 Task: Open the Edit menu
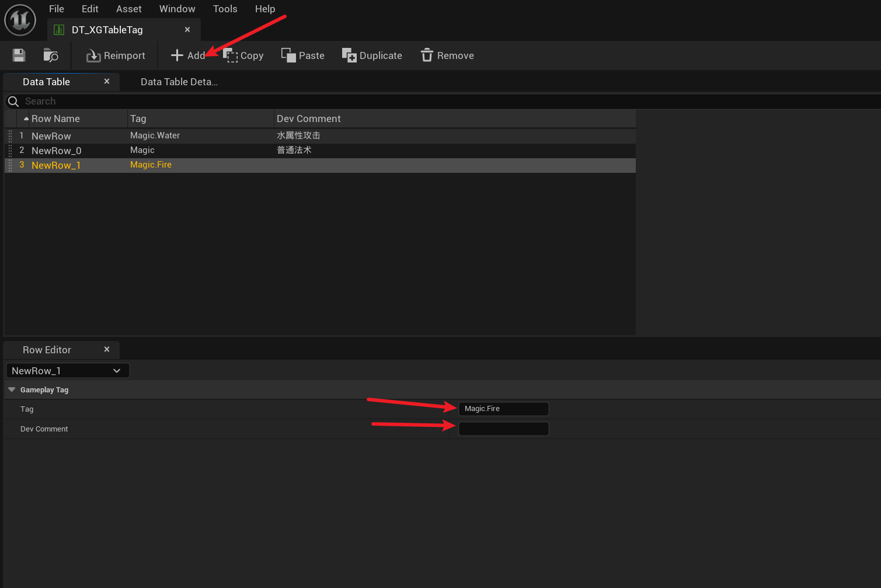(x=90, y=9)
